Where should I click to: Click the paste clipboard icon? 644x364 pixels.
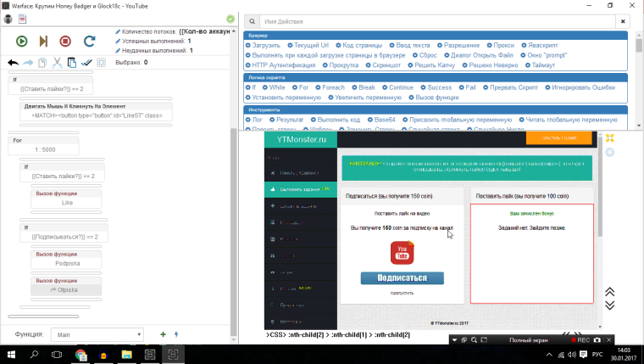pyautogui.click(x=72, y=63)
